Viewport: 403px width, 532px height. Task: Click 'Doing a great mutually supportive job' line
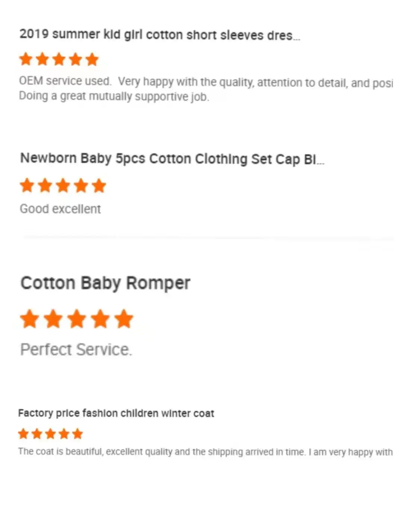pyautogui.click(x=114, y=96)
